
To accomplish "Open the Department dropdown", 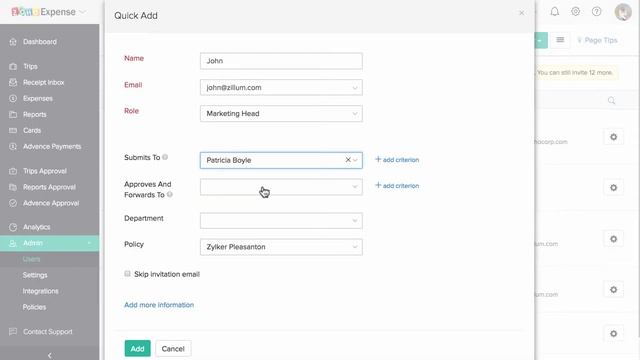I will tap(281, 220).
